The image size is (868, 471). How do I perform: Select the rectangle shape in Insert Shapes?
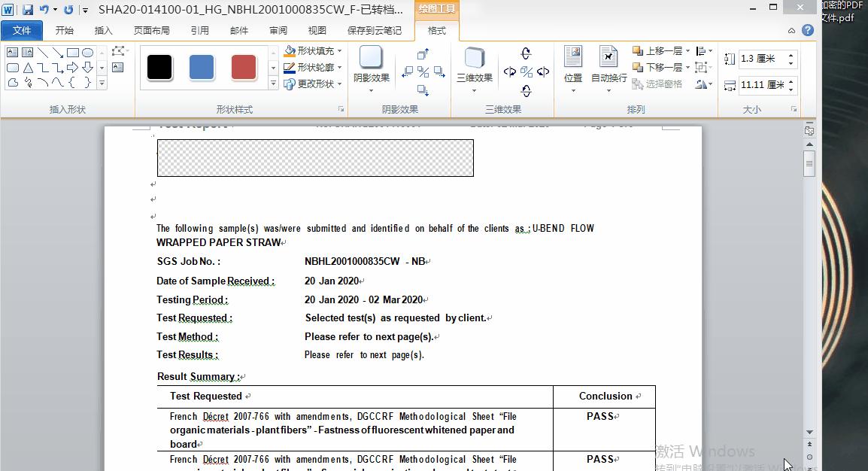(x=72, y=52)
